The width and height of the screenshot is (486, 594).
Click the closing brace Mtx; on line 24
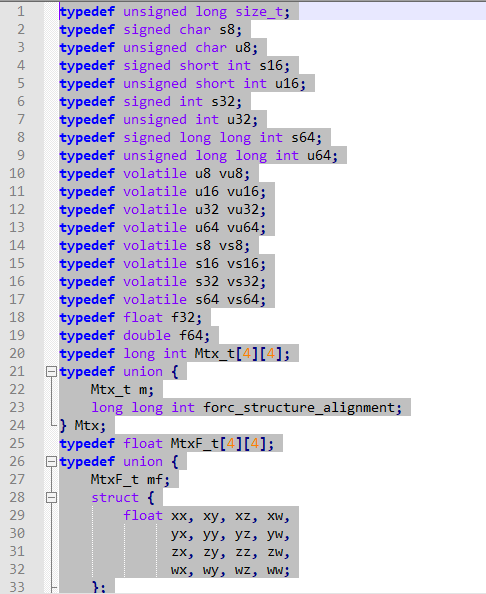coord(83,425)
